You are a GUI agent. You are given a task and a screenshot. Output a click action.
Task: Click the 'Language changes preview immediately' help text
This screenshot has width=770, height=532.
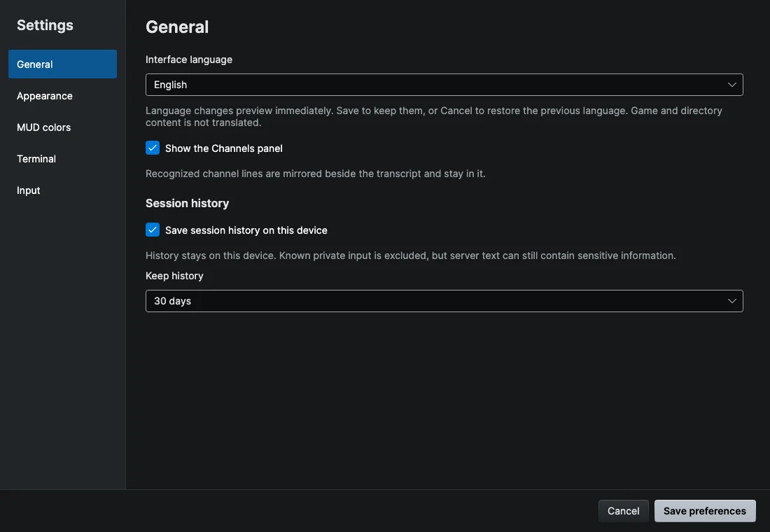pos(434,116)
